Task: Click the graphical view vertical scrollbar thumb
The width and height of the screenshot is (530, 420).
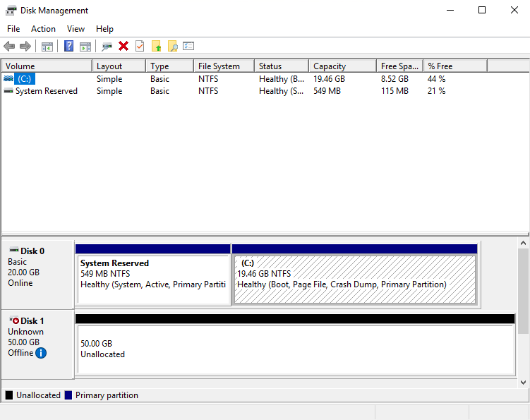Action: [523, 291]
